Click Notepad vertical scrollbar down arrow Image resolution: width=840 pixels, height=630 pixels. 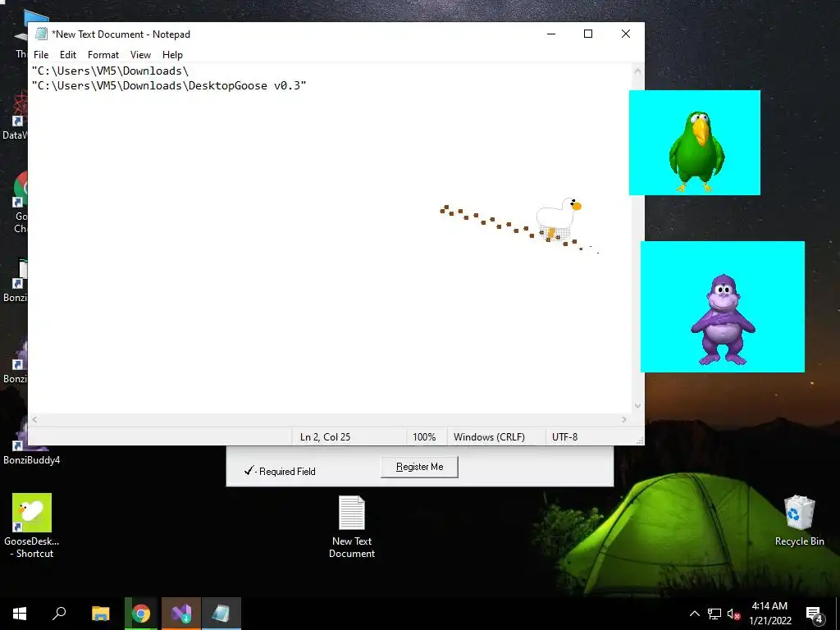point(637,406)
